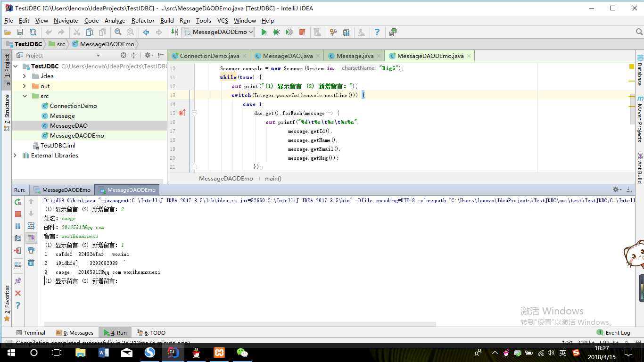Open the Project Structure icon
This screenshot has height=362, width=644.
coord(346,32)
